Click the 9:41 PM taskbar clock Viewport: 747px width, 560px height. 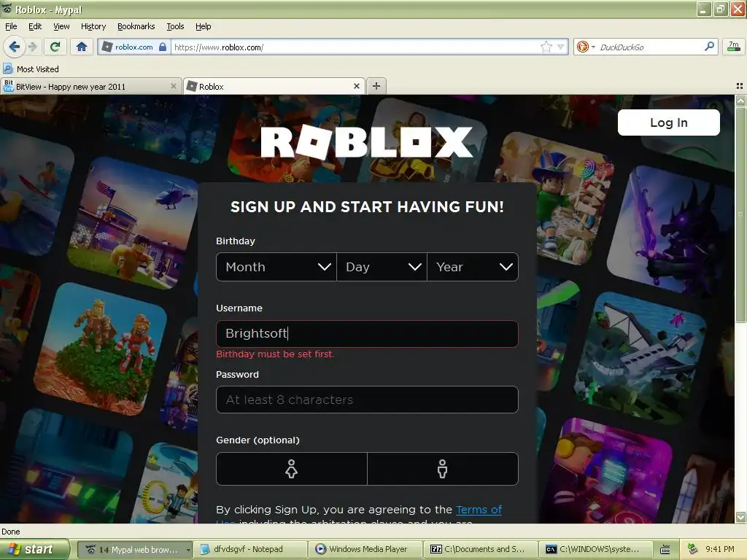click(719, 549)
